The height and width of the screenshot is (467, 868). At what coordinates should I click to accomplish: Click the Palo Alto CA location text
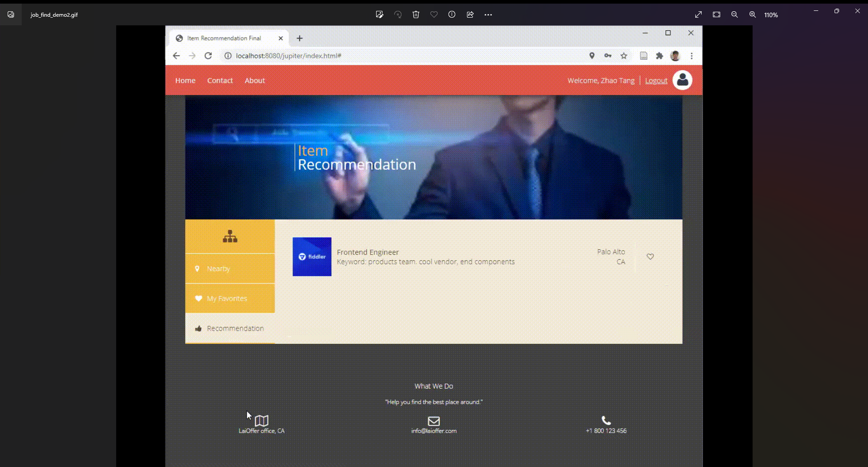point(611,257)
